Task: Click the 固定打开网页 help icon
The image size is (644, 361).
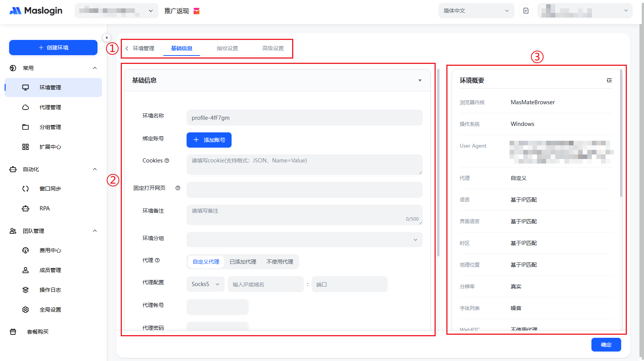Action: (177, 188)
